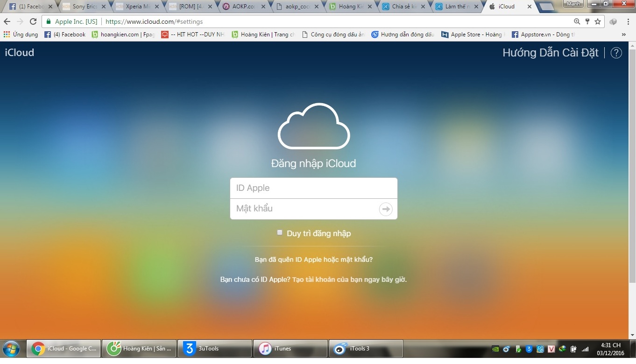Enable Duy trì đăng nhập checkbox
Screen dimensions: 636x364
pyautogui.click(x=280, y=232)
